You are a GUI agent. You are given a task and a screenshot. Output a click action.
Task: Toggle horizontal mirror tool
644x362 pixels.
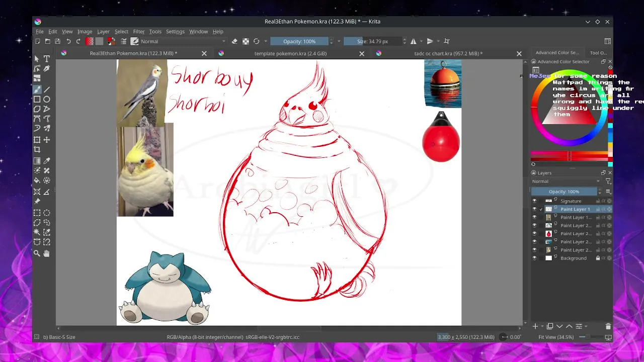tap(414, 41)
